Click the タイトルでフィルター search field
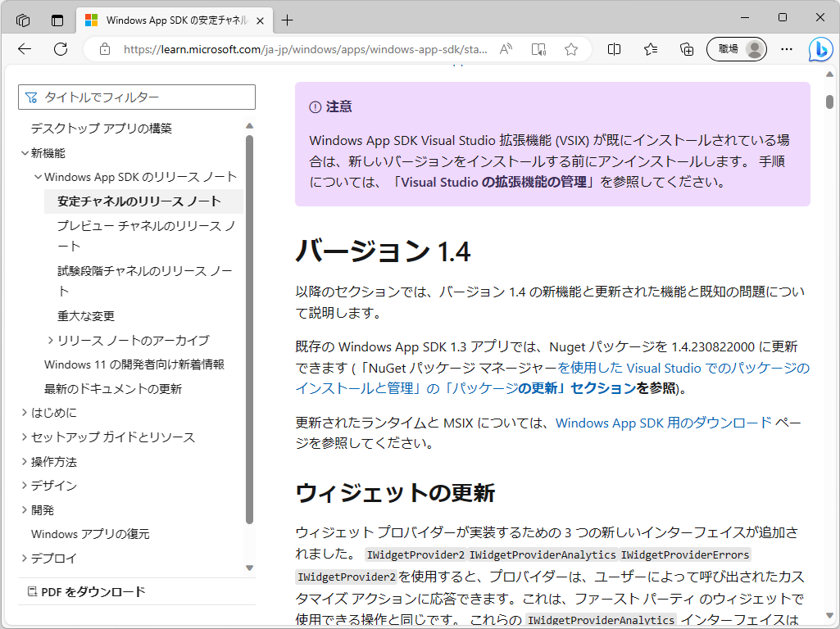 coord(136,97)
